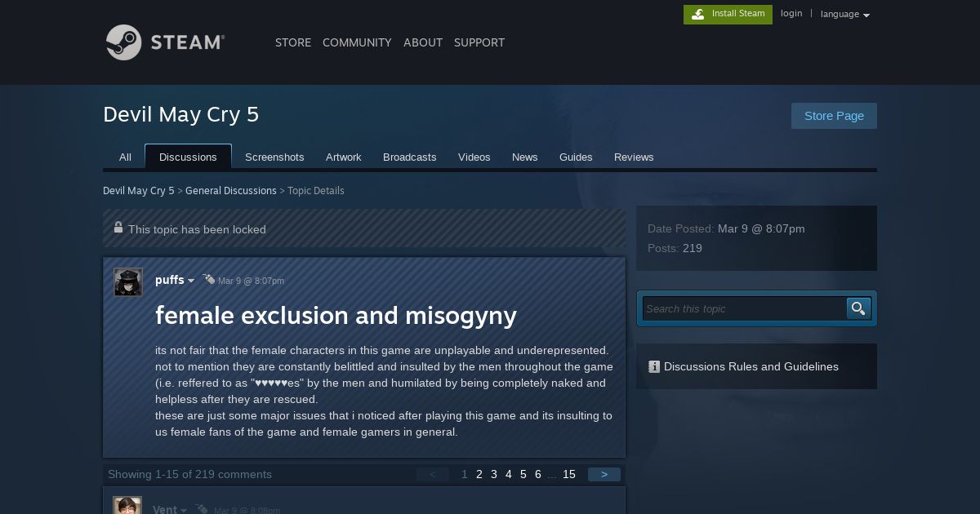Open the Reviews tab
Image resolution: width=980 pixels, height=514 pixels.
pos(634,157)
